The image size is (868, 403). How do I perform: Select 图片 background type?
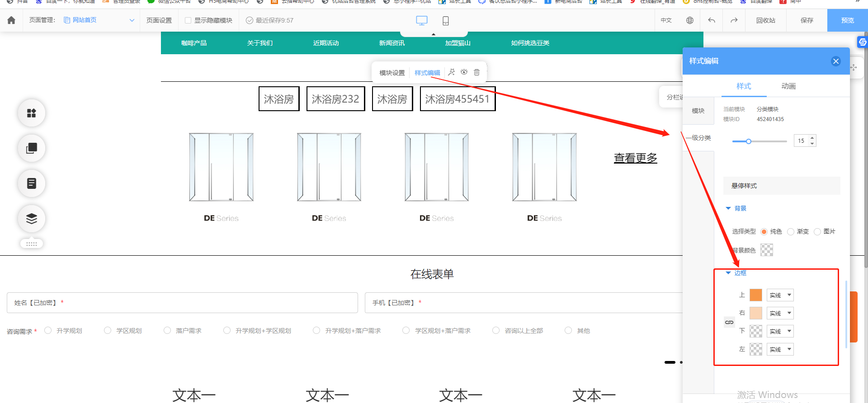click(817, 232)
